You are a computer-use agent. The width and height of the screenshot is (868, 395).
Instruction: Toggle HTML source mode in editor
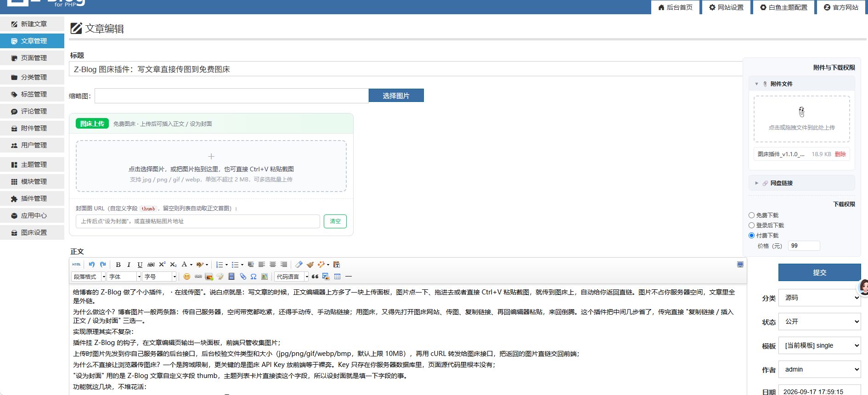[x=76, y=264]
